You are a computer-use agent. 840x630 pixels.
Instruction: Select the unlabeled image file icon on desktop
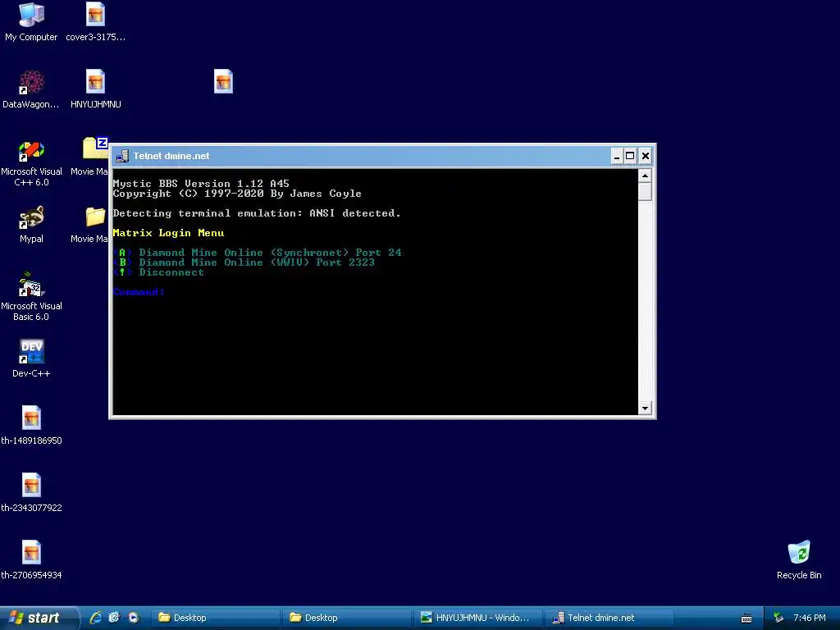click(x=223, y=81)
